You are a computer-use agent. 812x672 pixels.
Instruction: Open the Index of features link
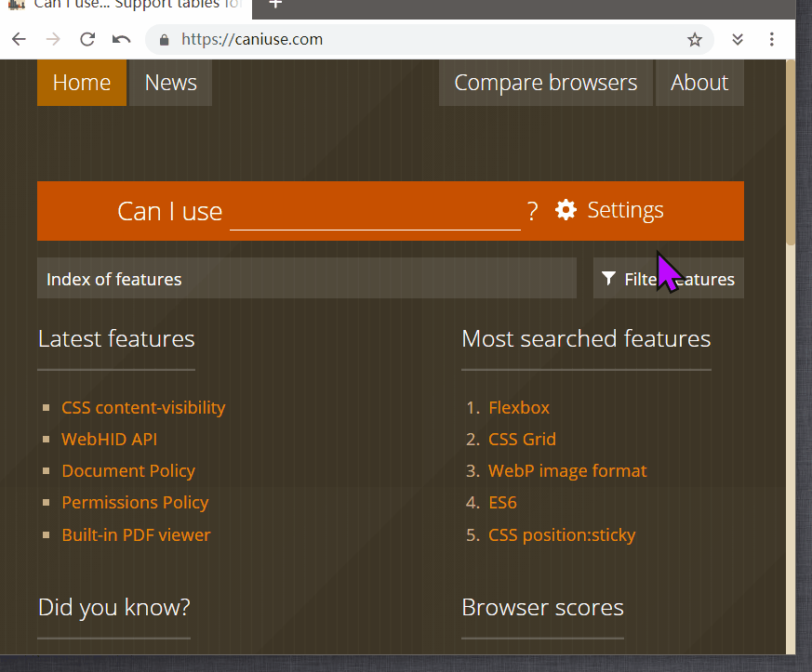(x=307, y=278)
